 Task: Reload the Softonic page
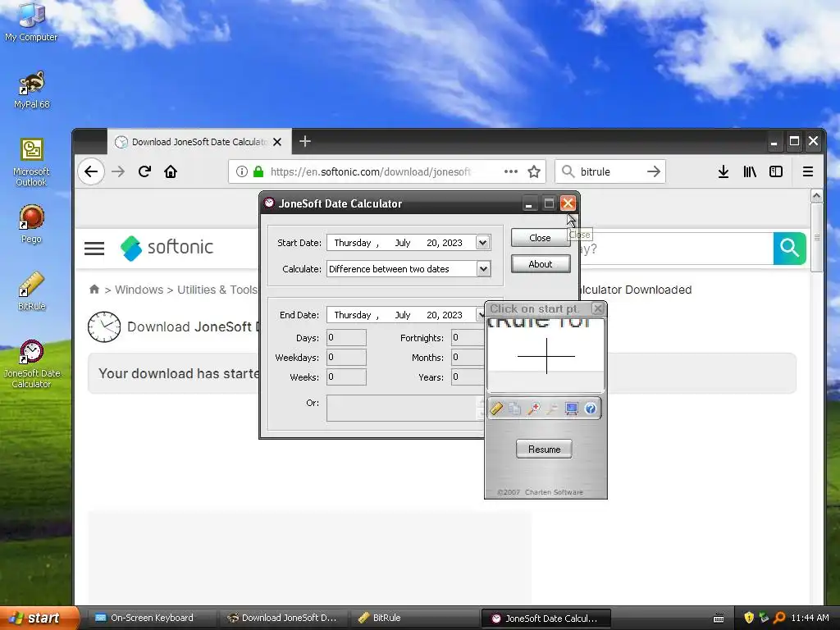pyautogui.click(x=144, y=171)
